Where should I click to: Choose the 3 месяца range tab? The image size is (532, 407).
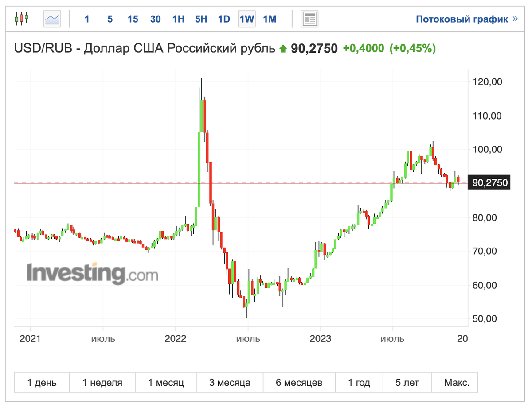point(230,382)
